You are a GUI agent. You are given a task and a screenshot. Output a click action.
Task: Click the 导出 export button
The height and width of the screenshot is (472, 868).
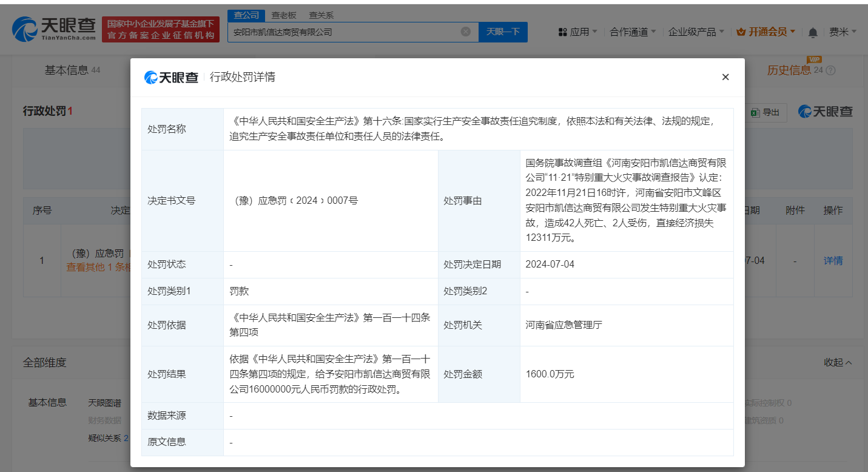(765, 112)
